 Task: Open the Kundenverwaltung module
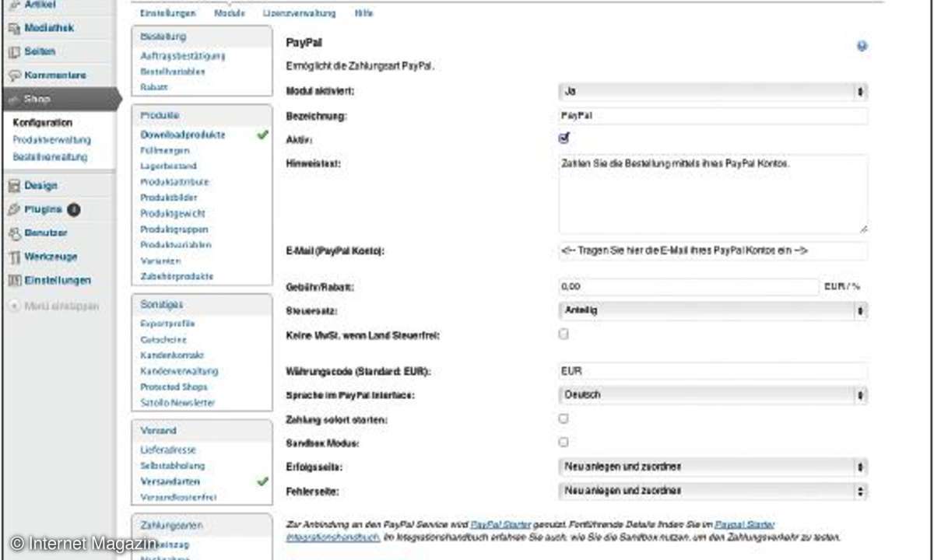pyautogui.click(x=179, y=371)
